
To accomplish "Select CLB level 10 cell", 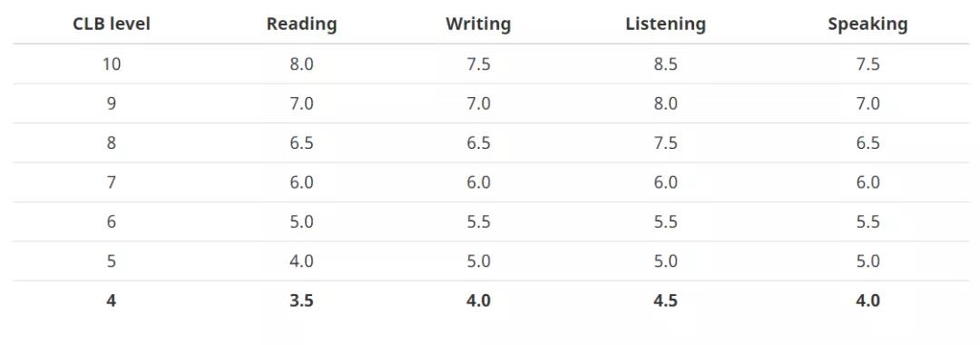I will [112, 64].
